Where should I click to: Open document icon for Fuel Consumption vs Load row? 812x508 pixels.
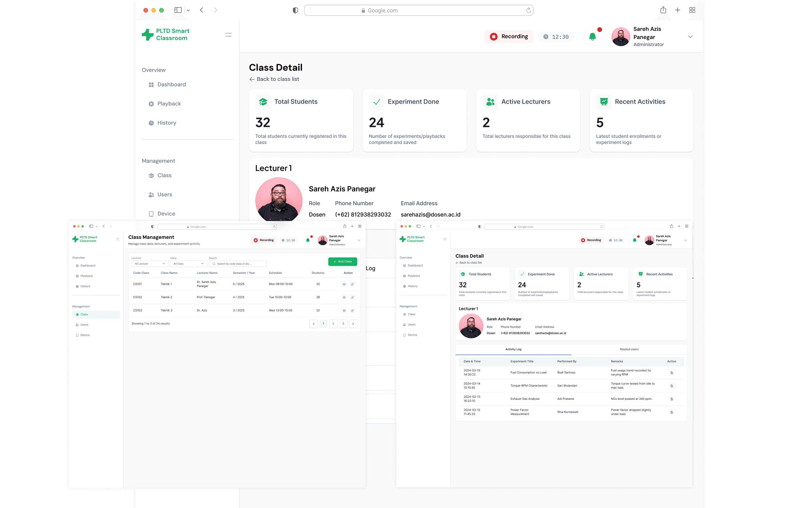(x=671, y=373)
